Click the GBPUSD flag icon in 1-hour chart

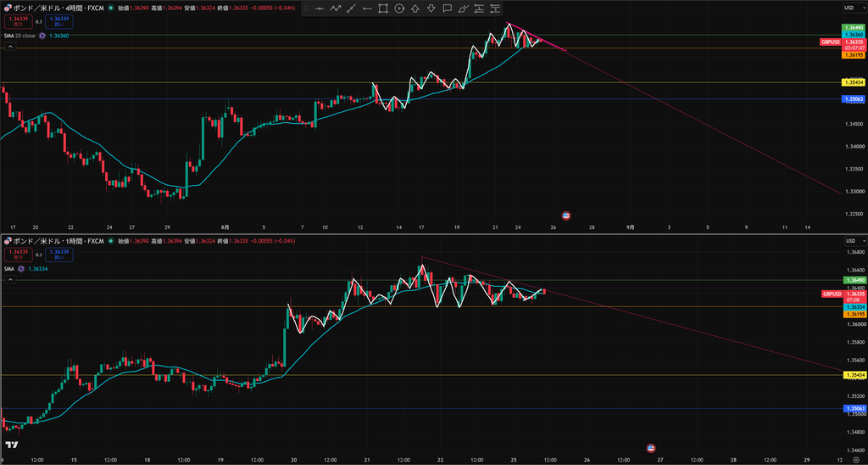(7, 241)
